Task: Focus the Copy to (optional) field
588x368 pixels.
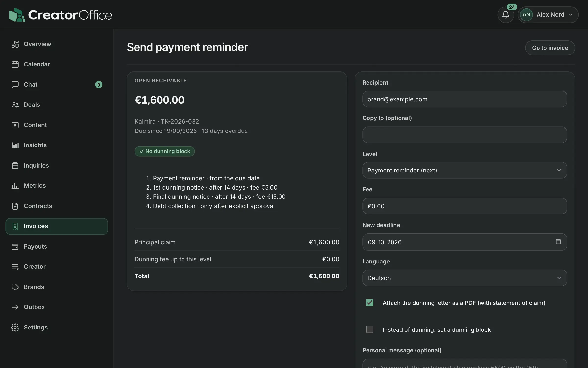Action: [x=465, y=135]
